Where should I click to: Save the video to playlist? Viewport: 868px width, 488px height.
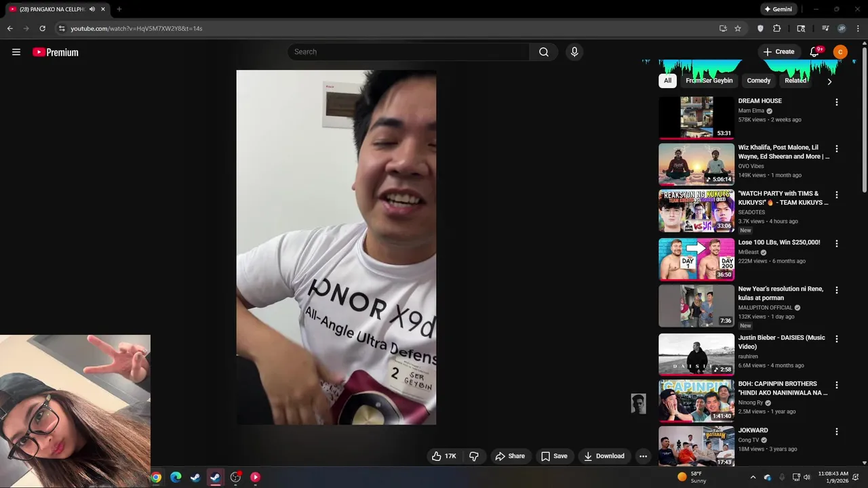point(554,456)
